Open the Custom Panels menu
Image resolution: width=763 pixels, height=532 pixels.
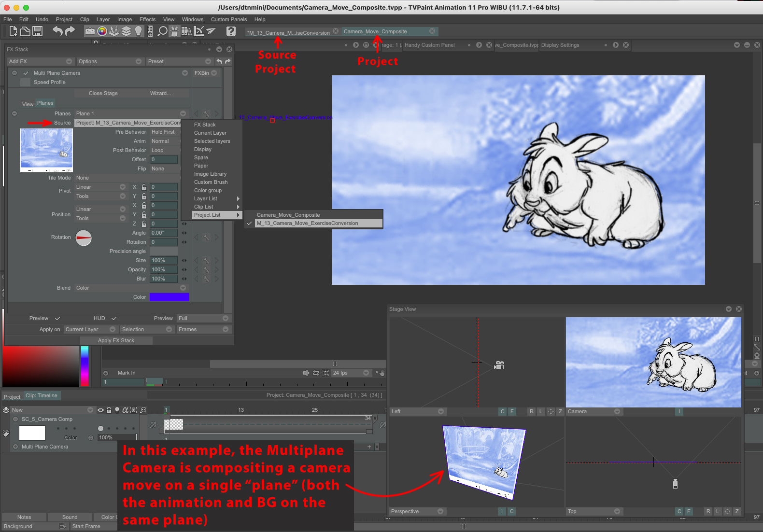(229, 19)
